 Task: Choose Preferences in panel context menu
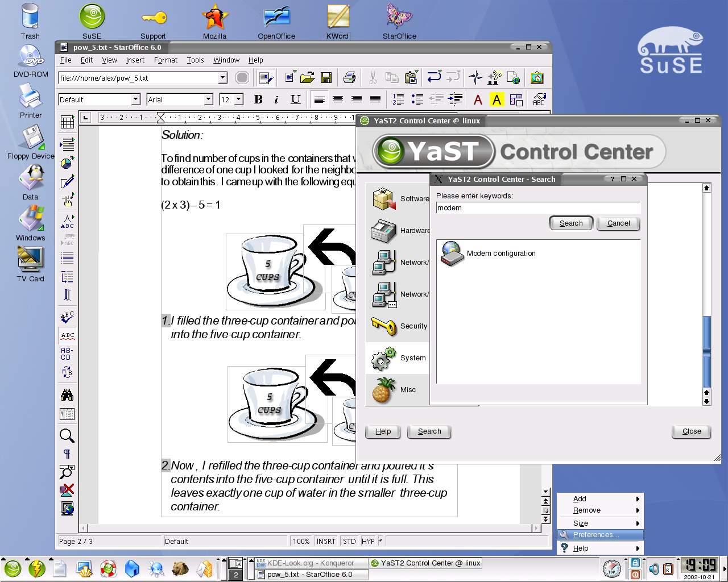[600, 535]
